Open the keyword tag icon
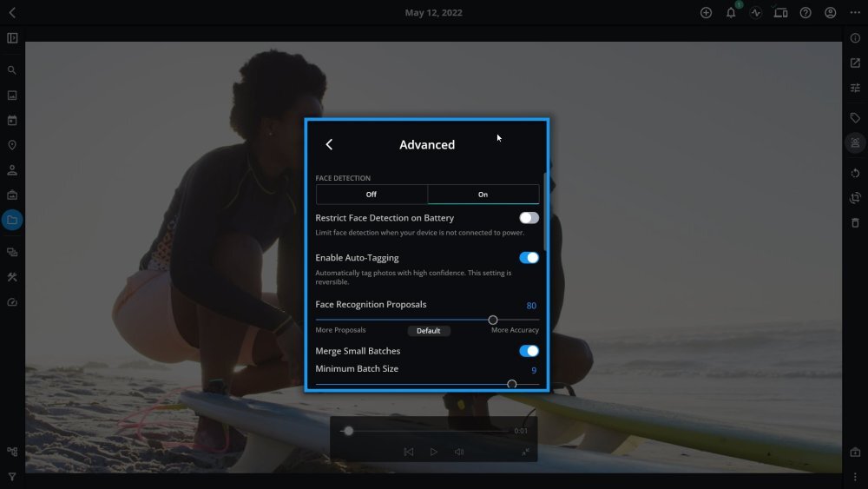This screenshot has height=489, width=868. point(855,118)
